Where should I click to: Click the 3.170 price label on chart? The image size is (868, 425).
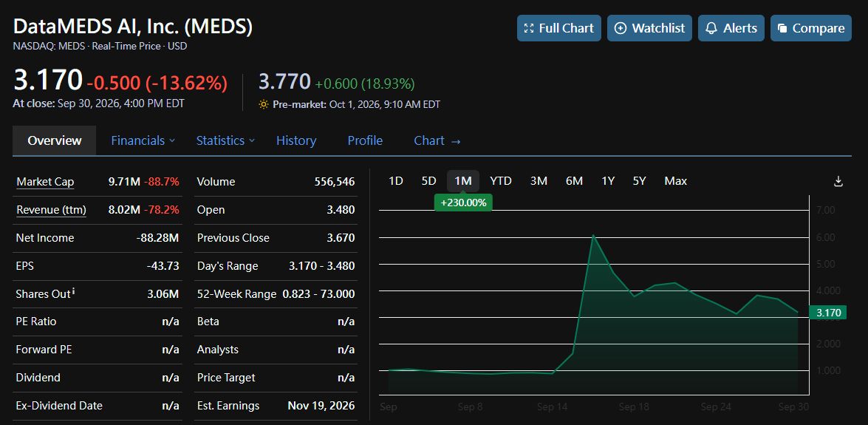[827, 313]
